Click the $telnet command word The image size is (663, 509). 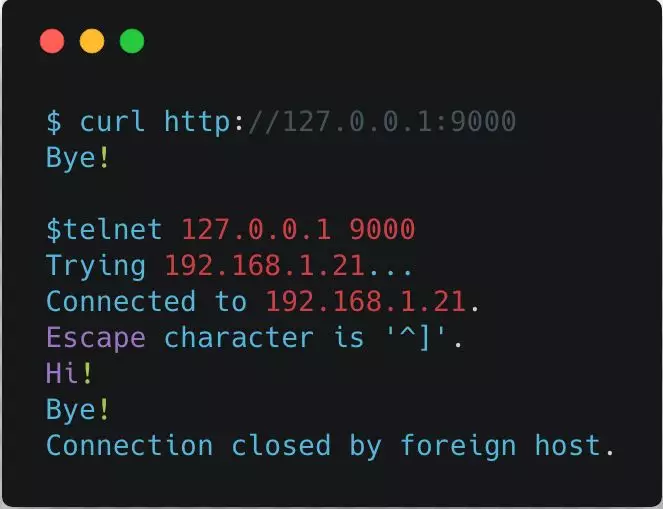104,230
